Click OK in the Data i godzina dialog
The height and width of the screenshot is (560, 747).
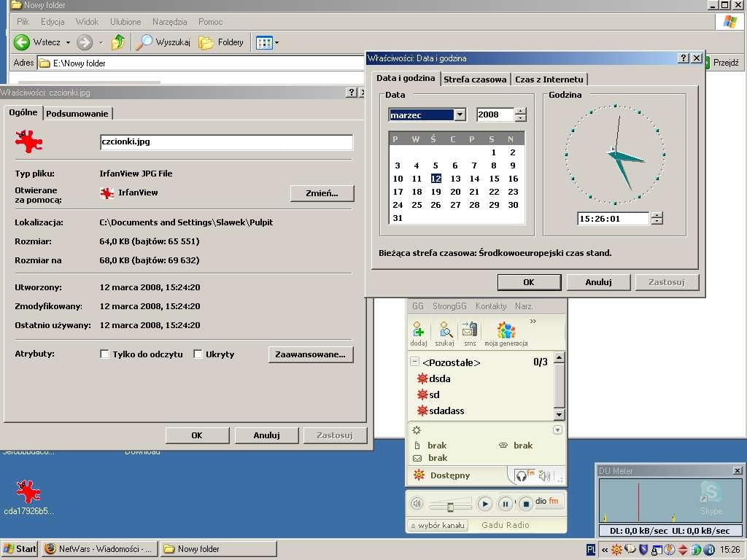[529, 282]
